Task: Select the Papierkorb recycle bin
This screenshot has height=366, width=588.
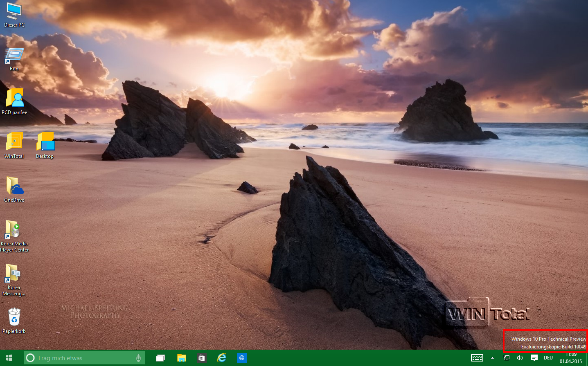Action: [14, 317]
